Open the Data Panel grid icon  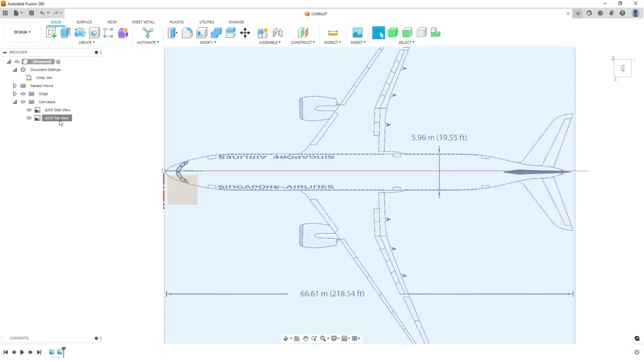5,13
